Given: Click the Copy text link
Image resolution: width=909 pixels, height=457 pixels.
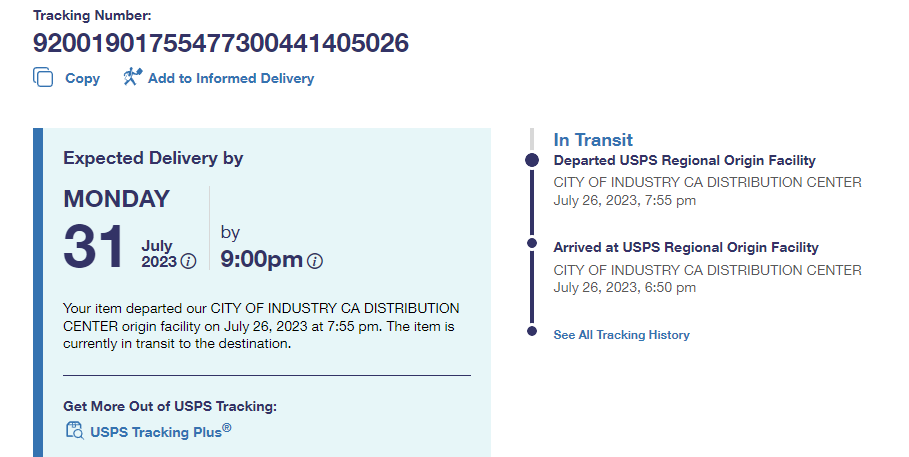Looking at the screenshot, I should click(82, 78).
